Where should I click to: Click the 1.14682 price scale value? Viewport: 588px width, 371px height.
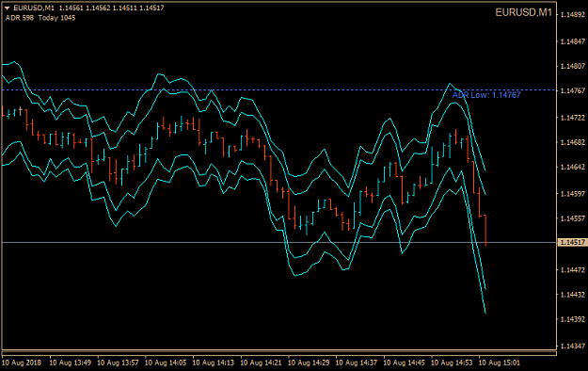pyautogui.click(x=573, y=142)
